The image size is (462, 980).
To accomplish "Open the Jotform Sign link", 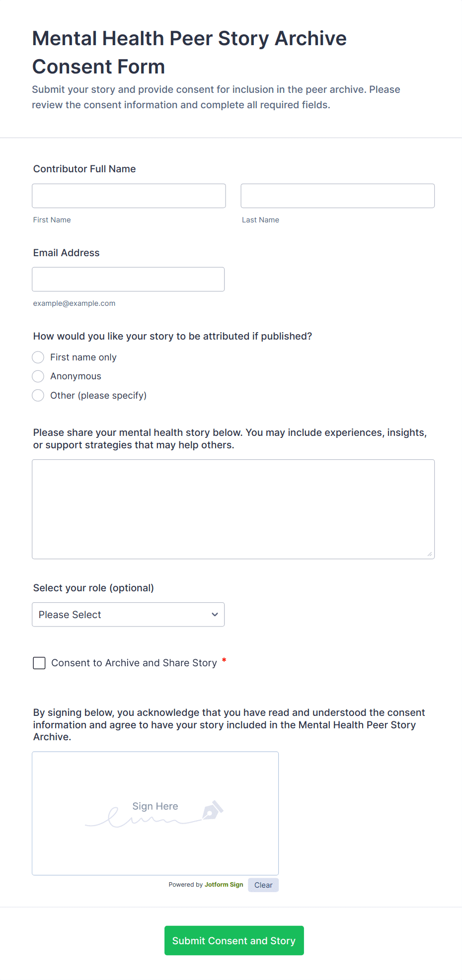I will coord(224,885).
